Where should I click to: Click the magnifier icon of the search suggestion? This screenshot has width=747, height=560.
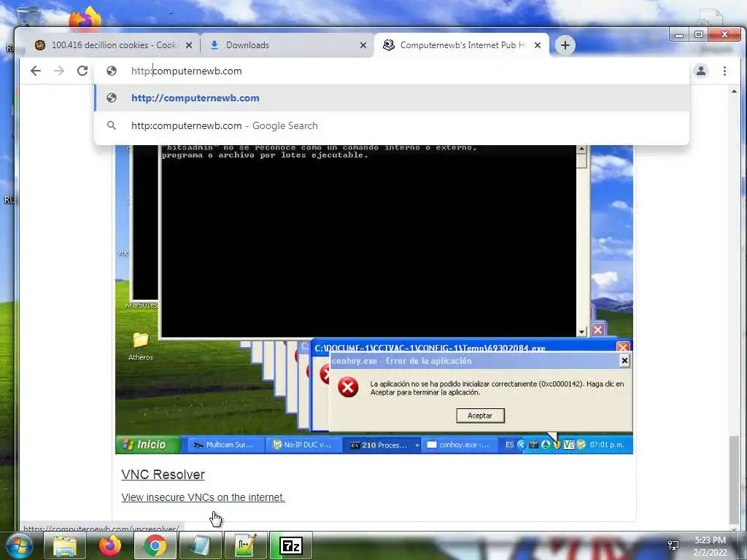tap(112, 125)
